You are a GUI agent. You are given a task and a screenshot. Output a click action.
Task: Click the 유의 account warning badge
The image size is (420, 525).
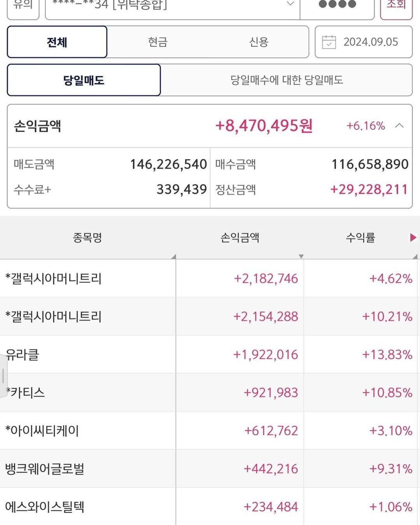[x=23, y=4]
